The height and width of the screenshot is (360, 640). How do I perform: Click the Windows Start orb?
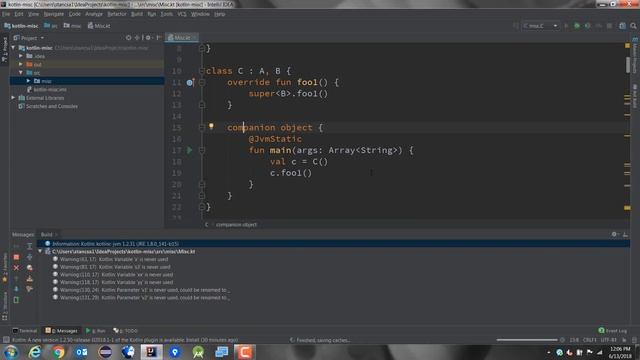tap(11, 352)
